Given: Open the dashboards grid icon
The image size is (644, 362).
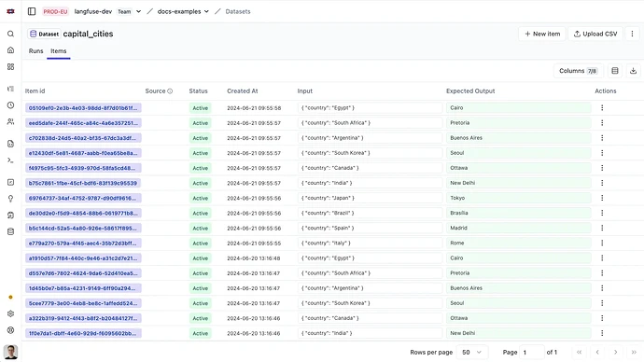Looking at the screenshot, I should coord(10,66).
